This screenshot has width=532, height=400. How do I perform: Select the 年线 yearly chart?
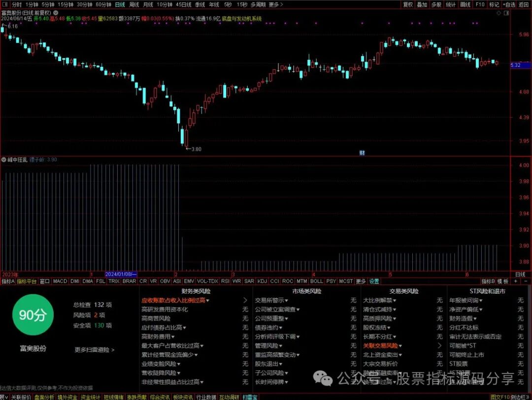coord(214,4)
